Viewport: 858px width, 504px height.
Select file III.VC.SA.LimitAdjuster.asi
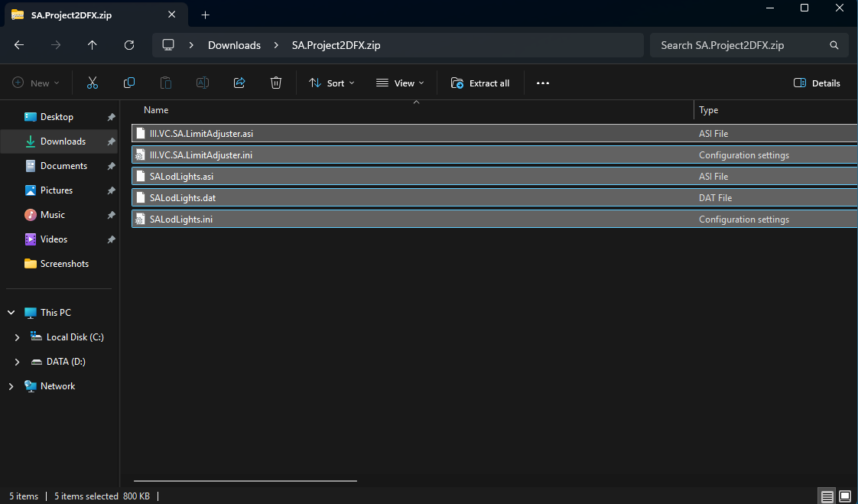pyautogui.click(x=495, y=134)
